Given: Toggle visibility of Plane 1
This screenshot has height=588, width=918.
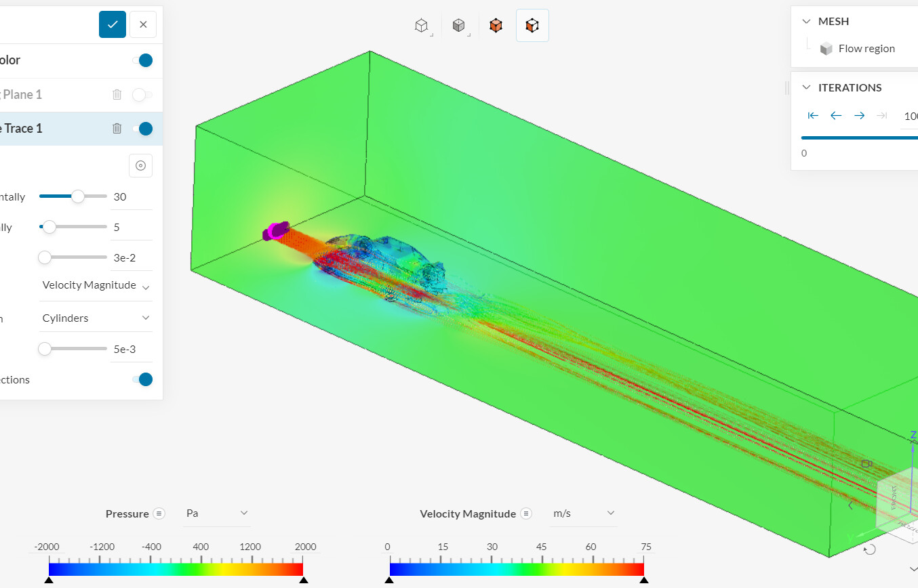Looking at the screenshot, I should coord(142,94).
